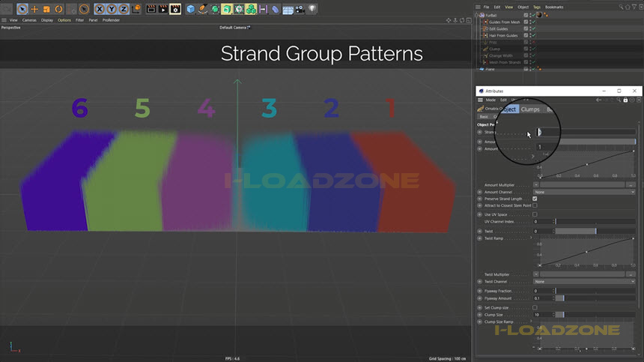The width and height of the screenshot is (644, 362).
Task: Adjust the Twist slider
Action: click(595, 232)
